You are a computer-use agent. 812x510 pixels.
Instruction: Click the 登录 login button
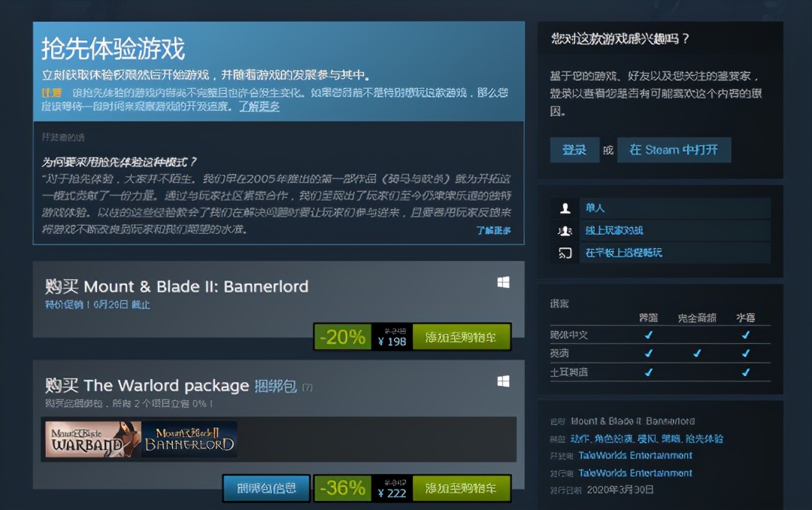pyautogui.click(x=574, y=150)
